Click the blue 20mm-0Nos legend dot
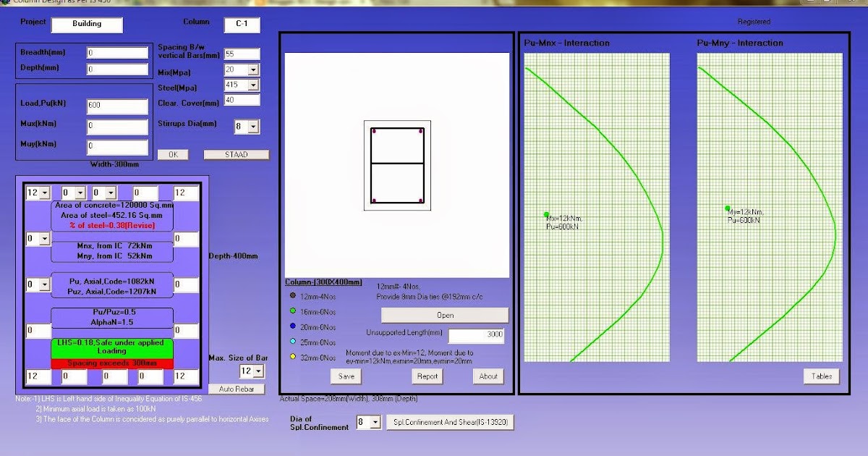The width and height of the screenshot is (868, 456). [x=293, y=326]
